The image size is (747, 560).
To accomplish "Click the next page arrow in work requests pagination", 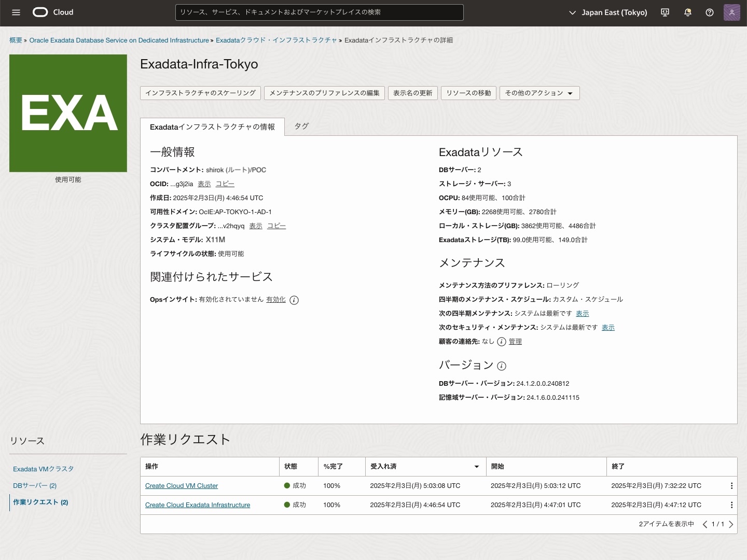I will (x=731, y=524).
